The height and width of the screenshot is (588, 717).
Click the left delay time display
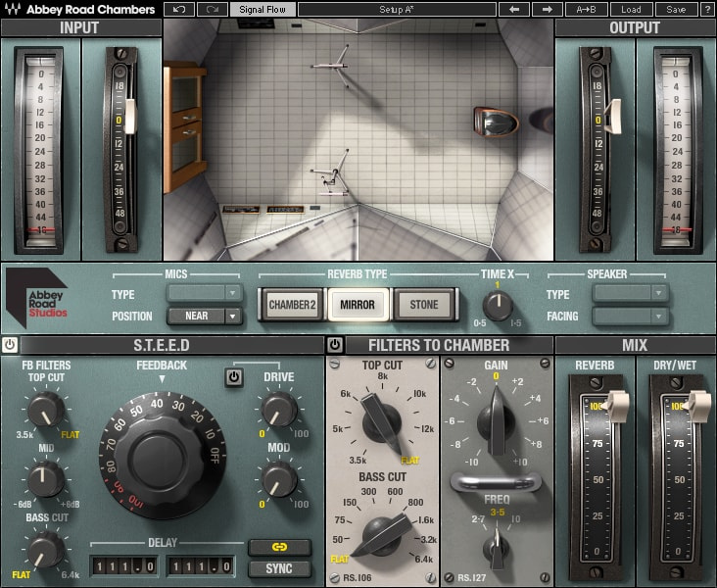click(x=121, y=566)
